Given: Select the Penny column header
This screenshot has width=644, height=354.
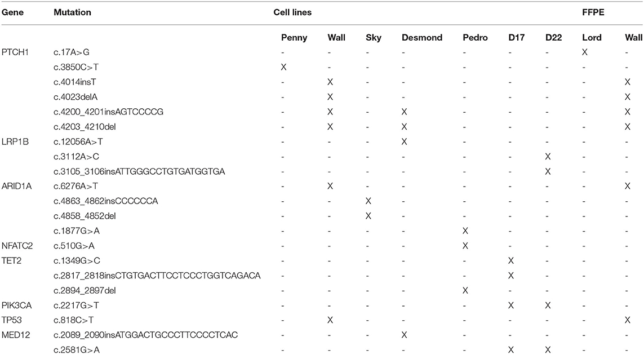Looking at the screenshot, I should click(294, 38).
